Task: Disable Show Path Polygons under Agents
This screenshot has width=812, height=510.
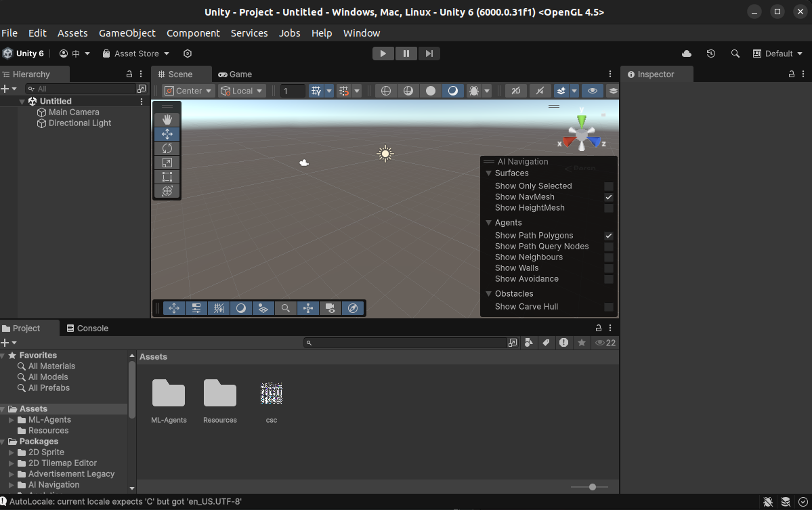Action: pyautogui.click(x=608, y=235)
